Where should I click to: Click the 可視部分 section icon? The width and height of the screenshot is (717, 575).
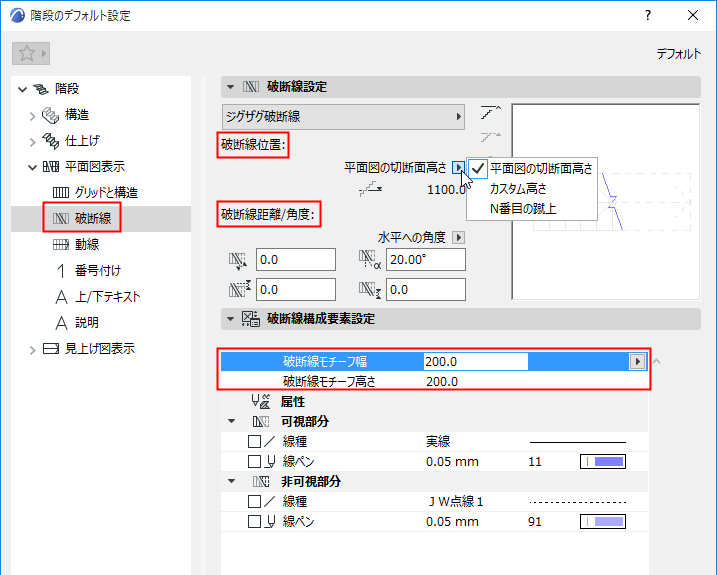tap(261, 422)
